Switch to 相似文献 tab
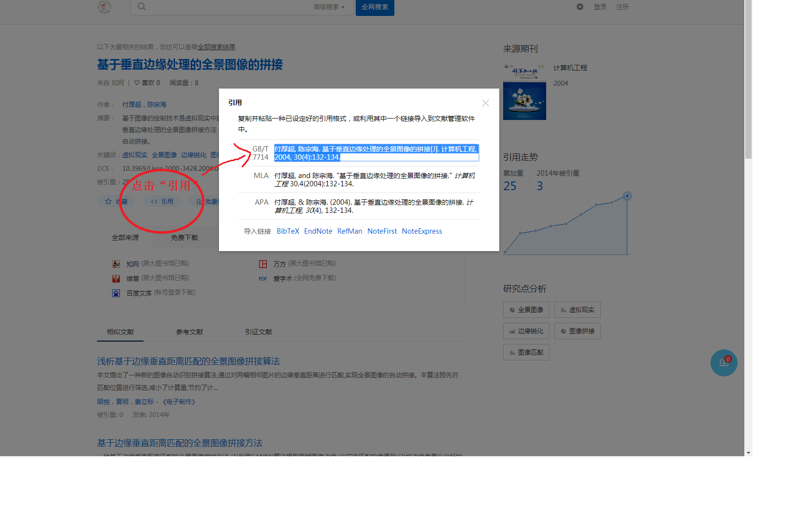Viewport: 812px width, 508px height. point(120,332)
